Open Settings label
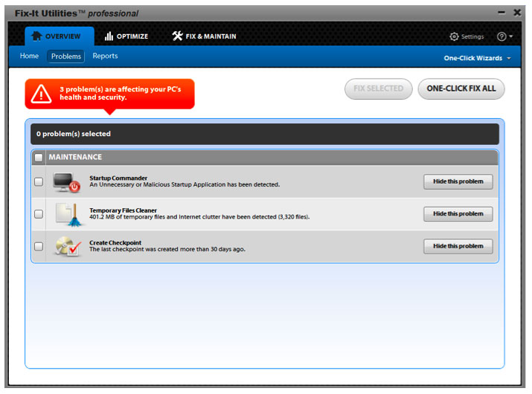This screenshot has height=394, width=532. (472, 36)
